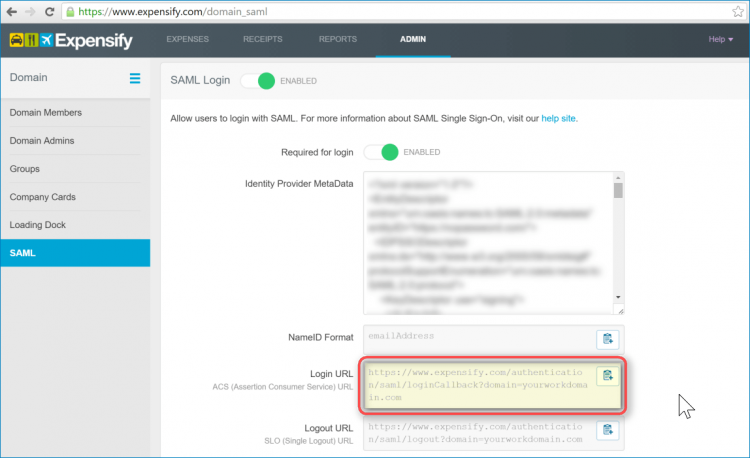Copy the NameID Format value
The height and width of the screenshot is (458, 750).
click(x=607, y=338)
